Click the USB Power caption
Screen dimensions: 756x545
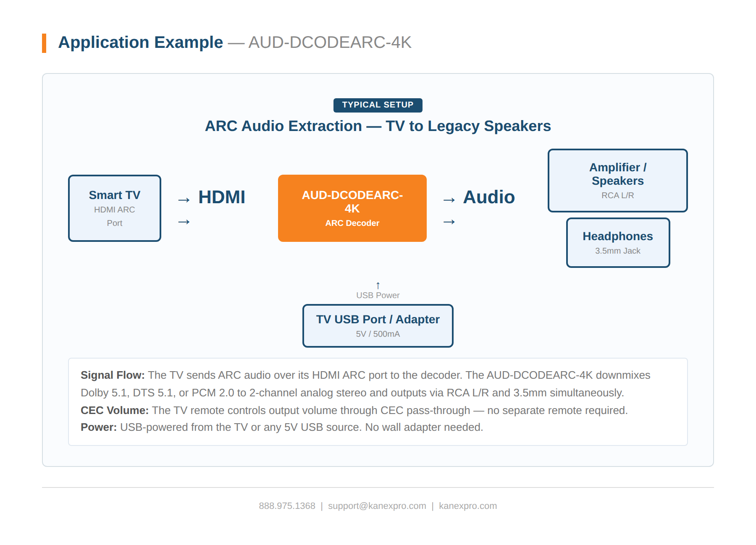378,295
